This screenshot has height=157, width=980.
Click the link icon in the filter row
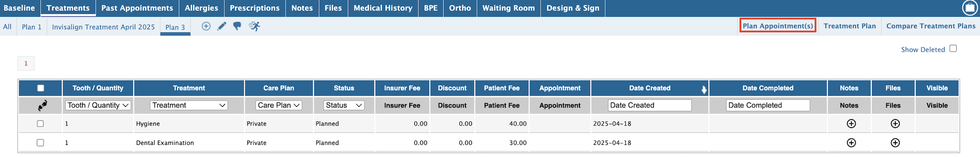point(42,105)
